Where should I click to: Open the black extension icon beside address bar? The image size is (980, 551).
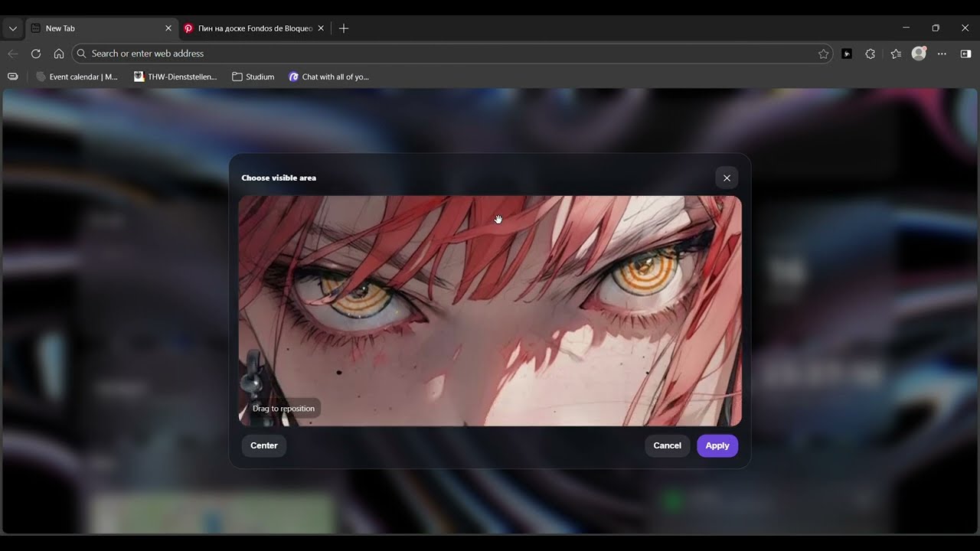coord(847,54)
